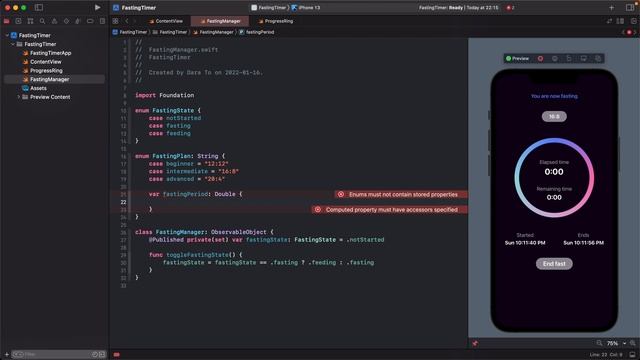Open the Test navigator diamond icon
Viewport: 640px width, 360px height.
[66, 21]
